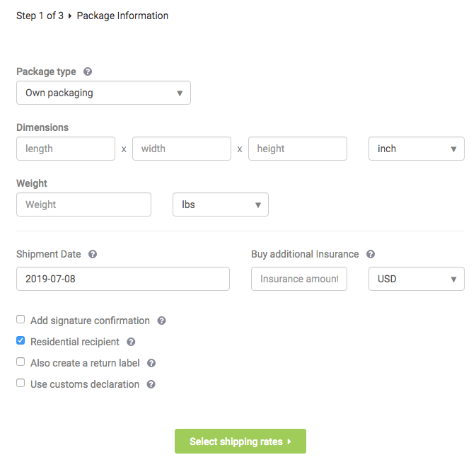This screenshot has height=467, width=476.
Task: Tick the Use customs declaration checkbox
Action: [x=21, y=384]
